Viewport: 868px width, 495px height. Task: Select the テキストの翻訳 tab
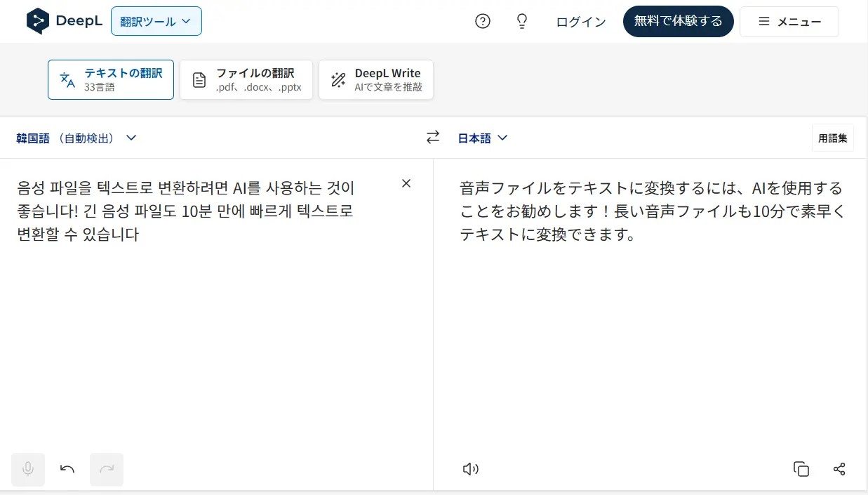point(111,80)
